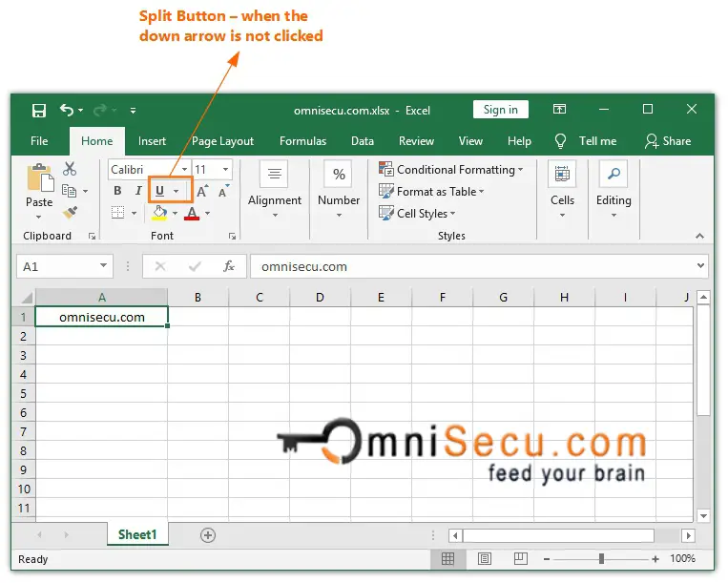This screenshot has height=583, width=728.
Task: Customize the Quick Access Toolbar
Action: pos(133,111)
